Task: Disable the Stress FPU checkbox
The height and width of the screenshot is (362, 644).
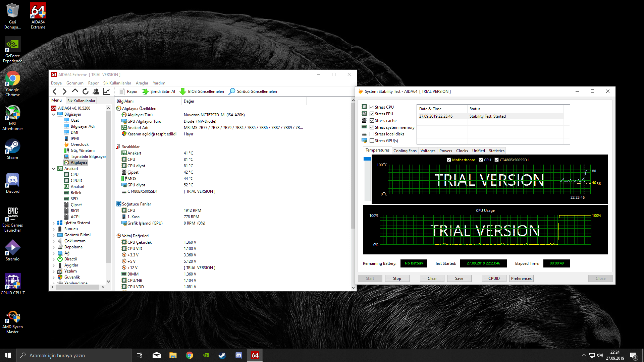Action: (372, 114)
